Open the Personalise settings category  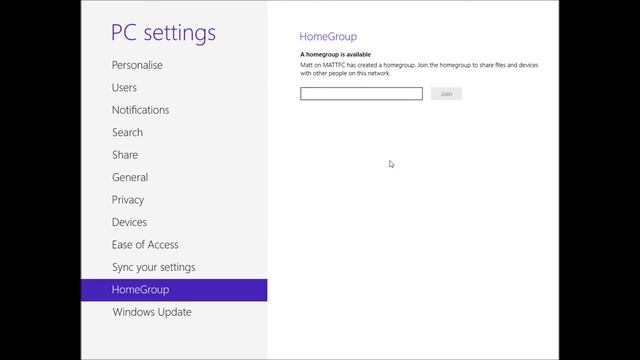(x=137, y=65)
